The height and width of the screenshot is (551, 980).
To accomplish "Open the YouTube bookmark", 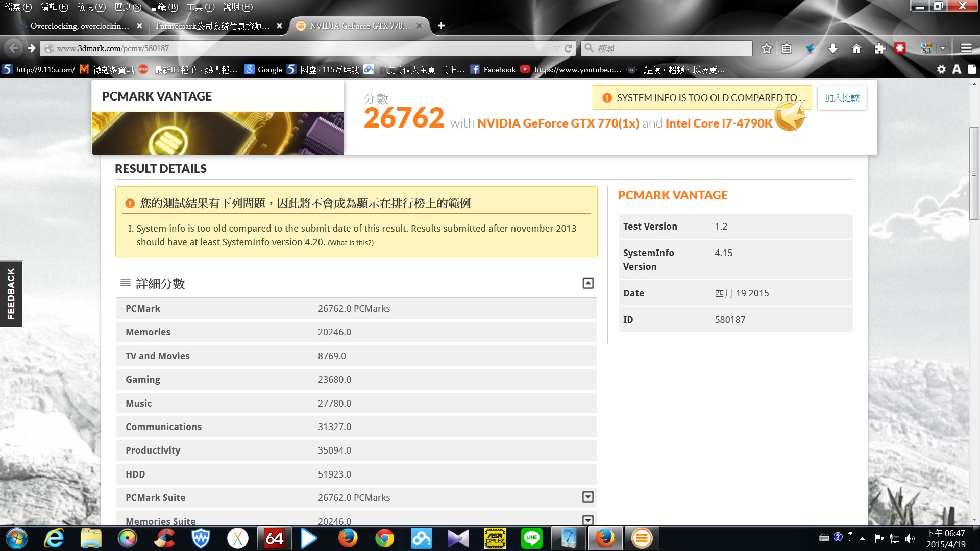I will pos(571,69).
